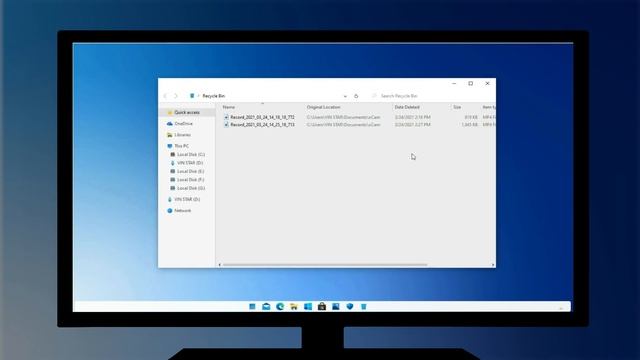Image resolution: width=640 pixels, height=360 pixels.
Task: Open address bar history dropdown
Action: coord(345,96)
